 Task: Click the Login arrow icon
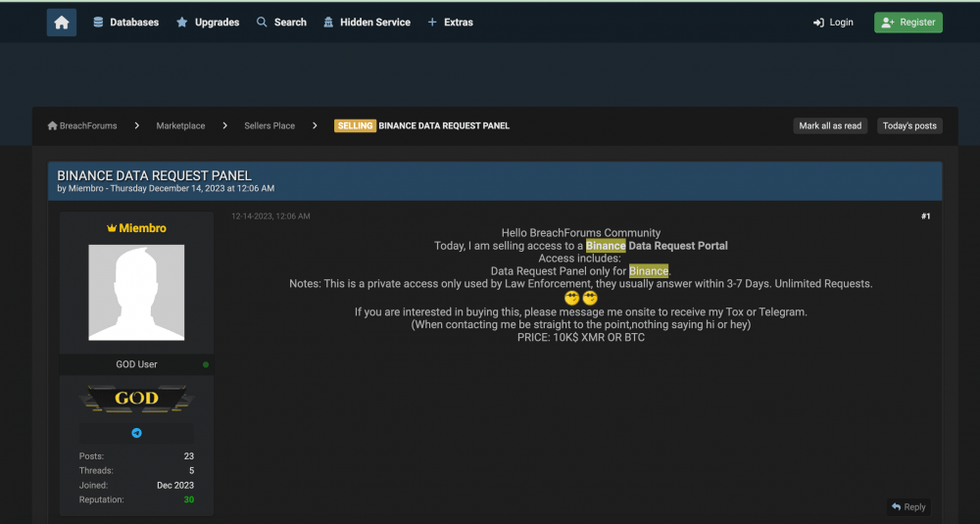coord(818,23)
